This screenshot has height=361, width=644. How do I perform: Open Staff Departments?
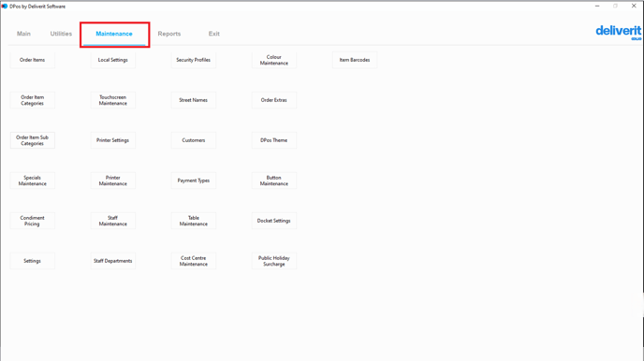[113, 261]
